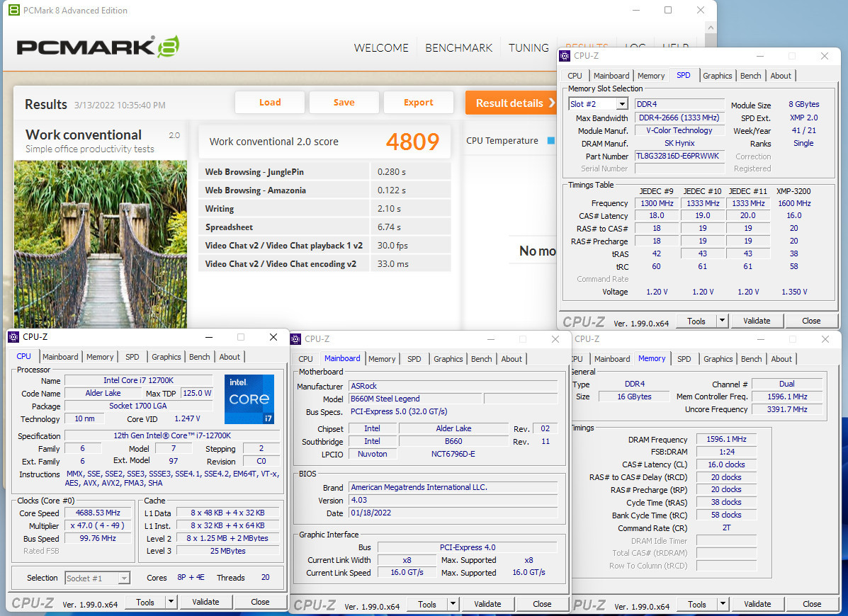Screen dimensions: 848x616
Task: Click the Uncore Frequency 3391.7 MHz value
Action: click(x=787, y=409)
